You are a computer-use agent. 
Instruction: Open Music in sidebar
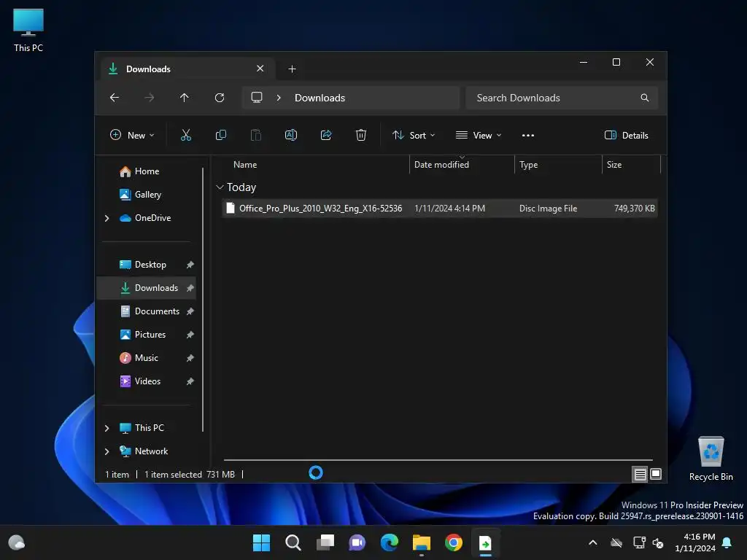(x=147, y=358)
